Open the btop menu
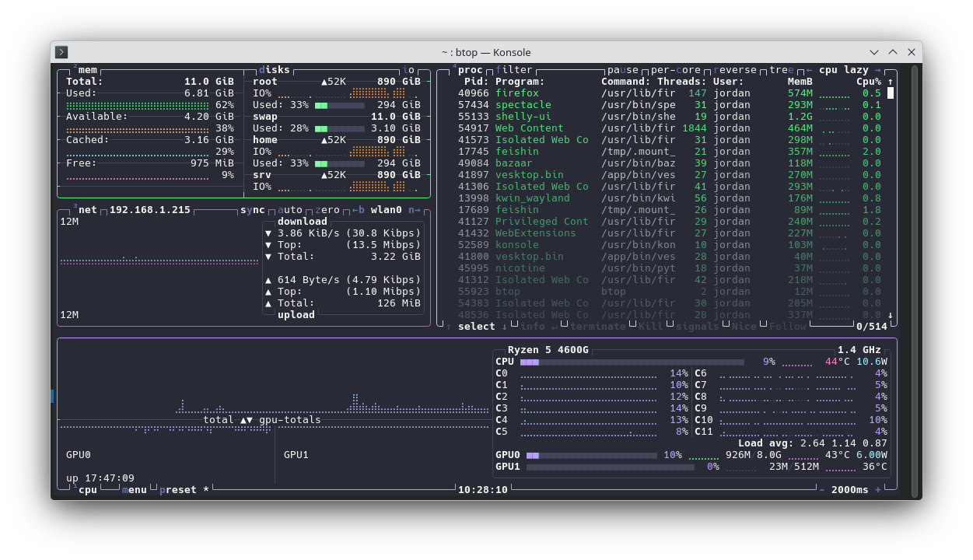973x560 pixels. click(x=135, y=490)
